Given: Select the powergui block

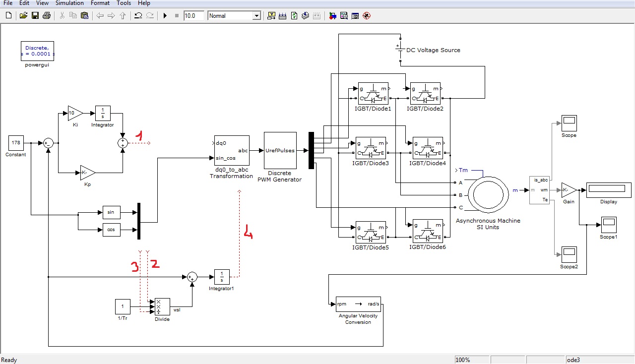Looking at the screenshot, I should click(x=37, y=51).
